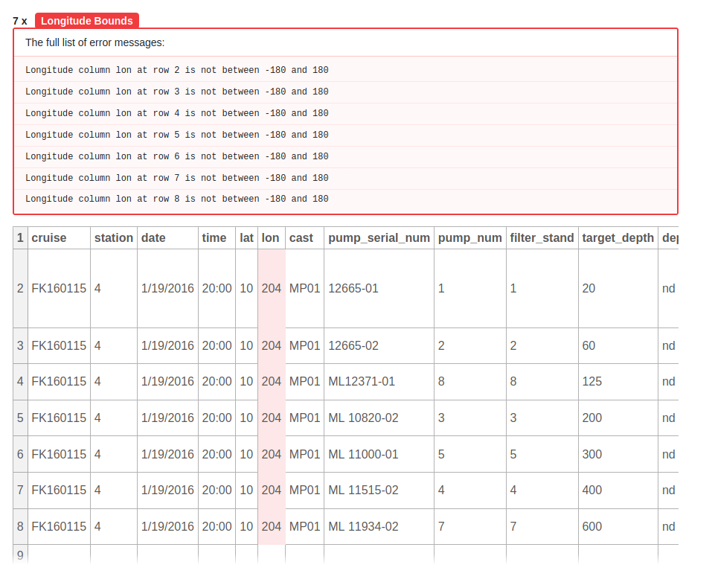Click pump serial 12665-02 cell
Image resolution: width=715 pixels, height=588 pixels.
click(x=379, y=346)
